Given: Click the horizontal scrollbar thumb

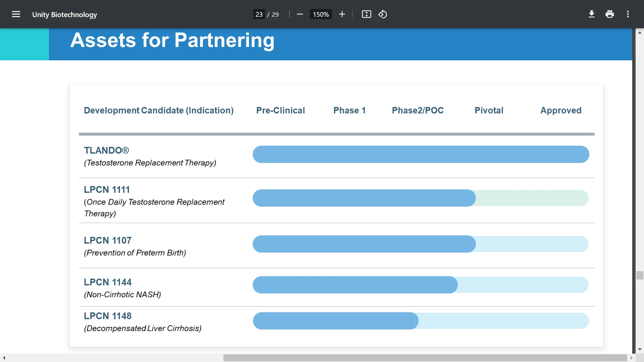Looking at the screenshot, I should (425, 358).
